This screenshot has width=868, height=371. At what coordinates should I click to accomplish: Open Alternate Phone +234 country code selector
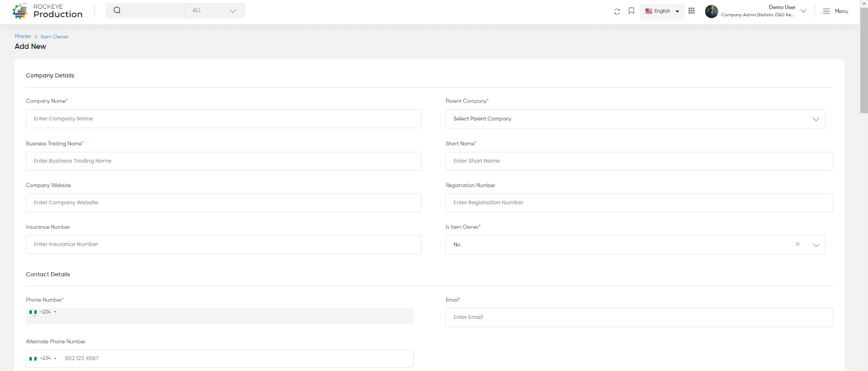pyautogui.click(x=43, y=359)
